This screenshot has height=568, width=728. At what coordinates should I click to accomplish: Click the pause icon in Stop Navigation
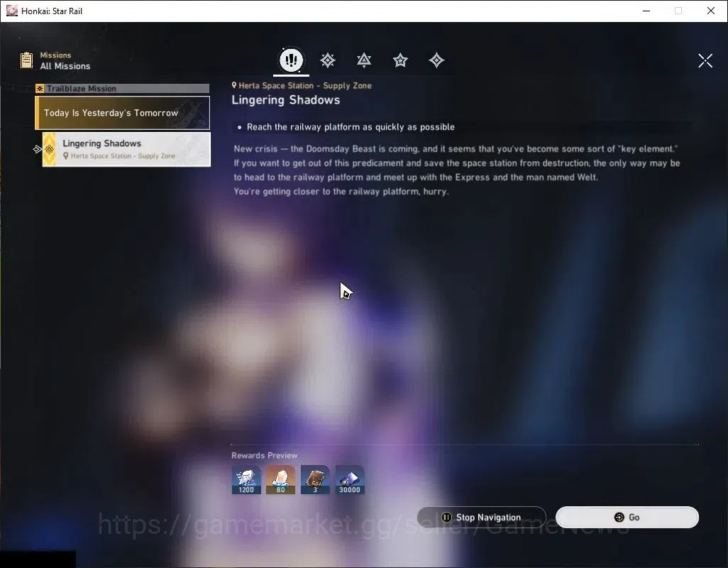coord(446,518)
